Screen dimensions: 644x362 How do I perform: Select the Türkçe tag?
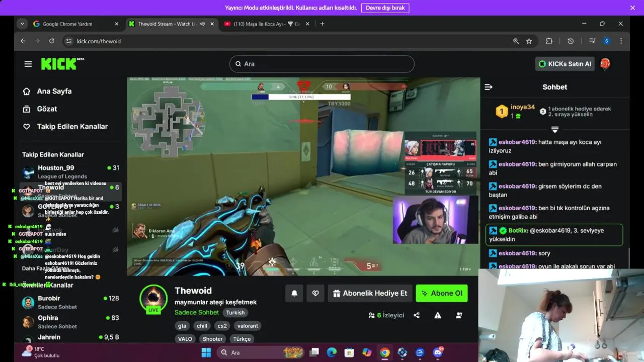tap(242, 339)
